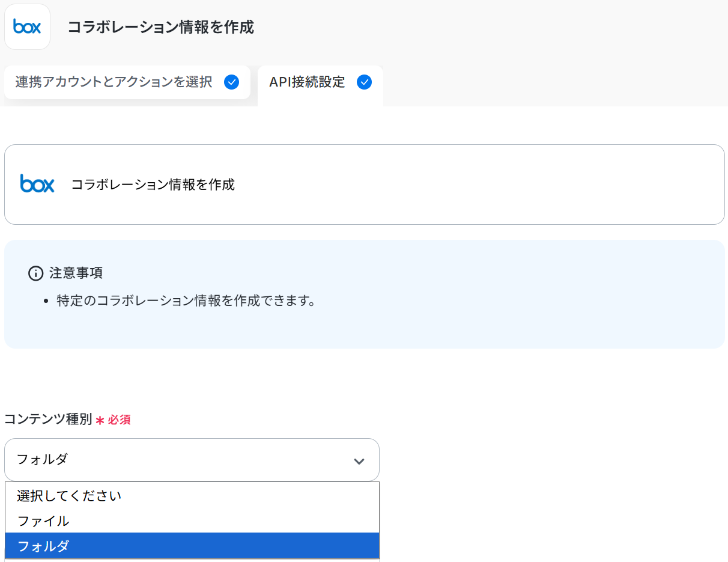The height and width of the screenshot is (562, 728).
Task: Click the chevron arrow in the コンテンツ種別 dropdown
Action: [359, 461]
